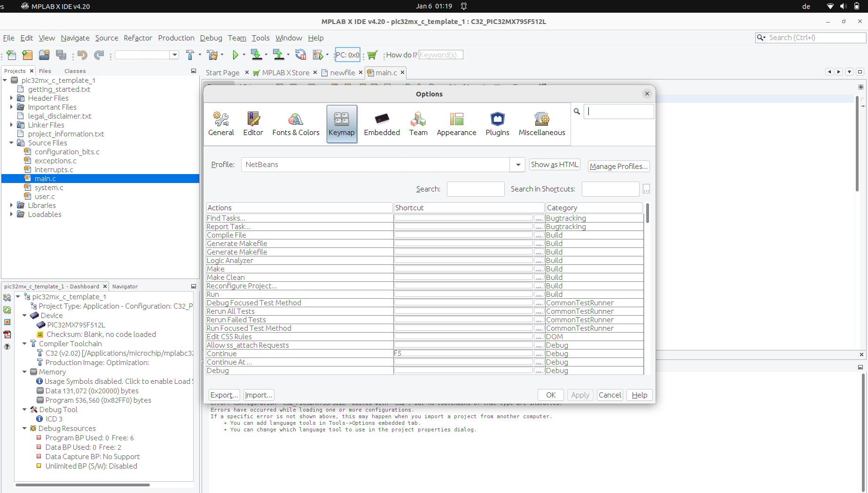Click the keymap Search text field
Image resolution: width=868 pixels, height=493 pixels.
coord(476,189)
